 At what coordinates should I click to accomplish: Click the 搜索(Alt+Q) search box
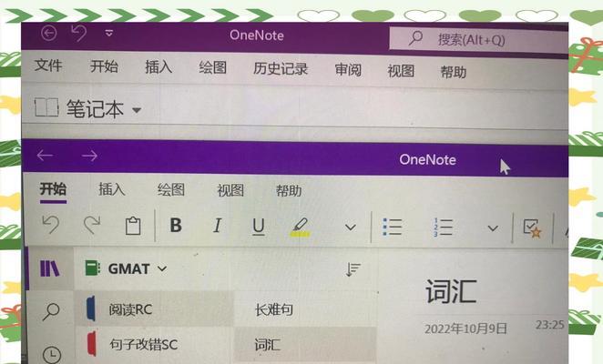478,39
